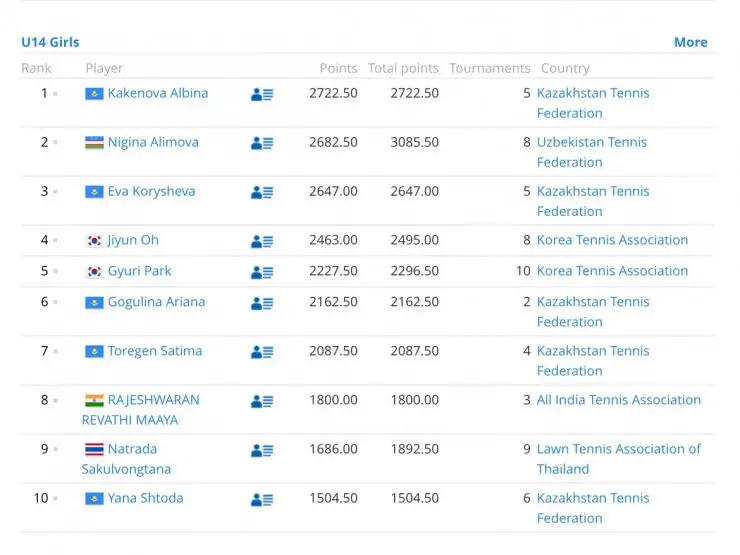Open the U14 Girls heading link
The image size is (740, 555).
pos(50,42)
